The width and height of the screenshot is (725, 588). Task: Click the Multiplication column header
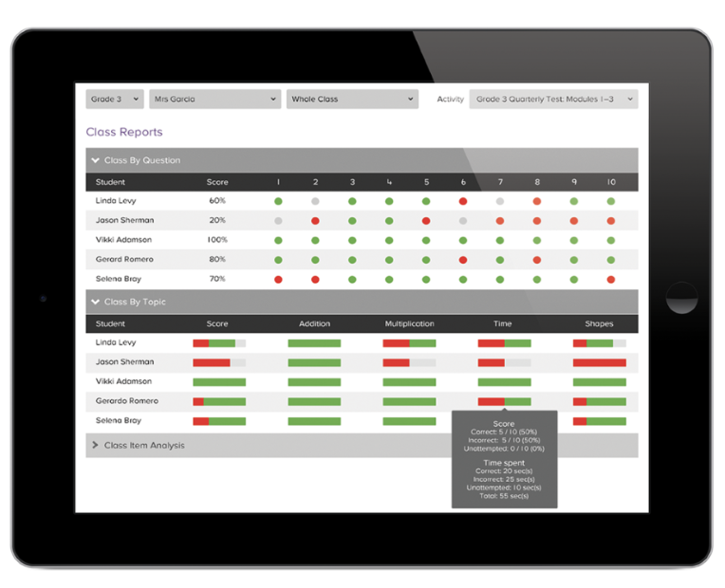pyautogui.click(x=409, y=323)
